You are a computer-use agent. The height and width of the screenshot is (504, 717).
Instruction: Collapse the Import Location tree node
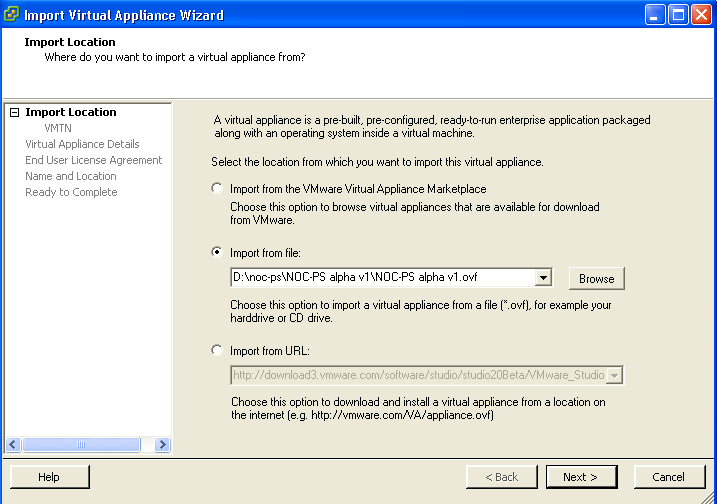15,113
